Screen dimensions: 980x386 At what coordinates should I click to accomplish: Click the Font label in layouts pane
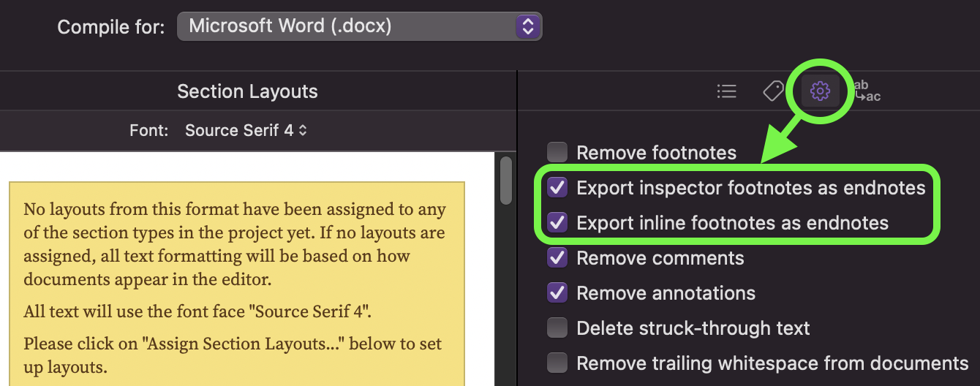[x=149, y=131]
